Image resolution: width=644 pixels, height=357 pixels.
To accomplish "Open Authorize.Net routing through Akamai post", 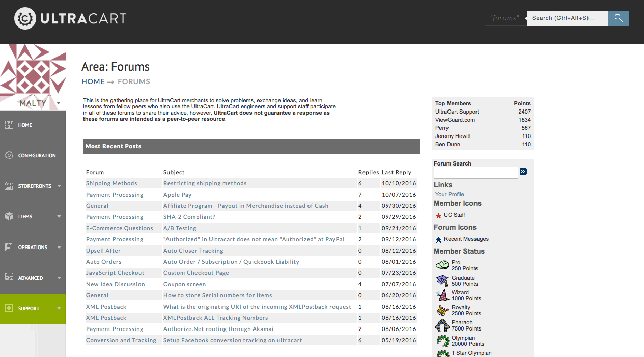I will 218,329.
